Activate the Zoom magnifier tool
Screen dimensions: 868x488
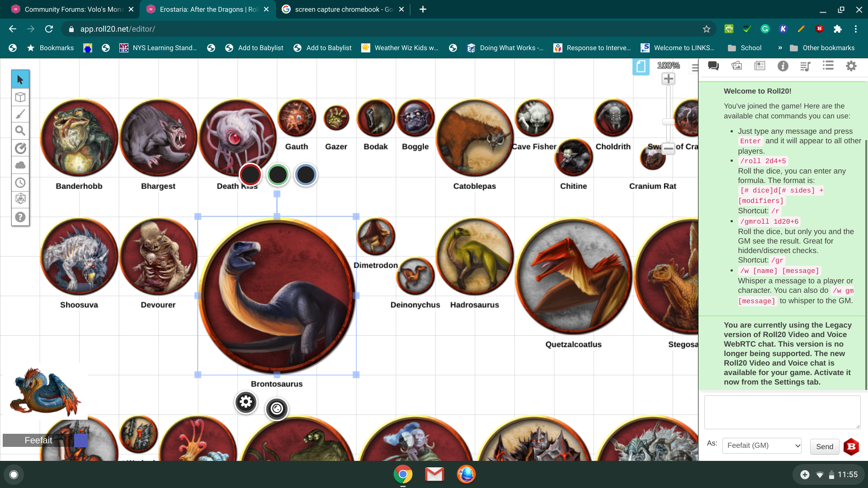(x=20, y=131)
